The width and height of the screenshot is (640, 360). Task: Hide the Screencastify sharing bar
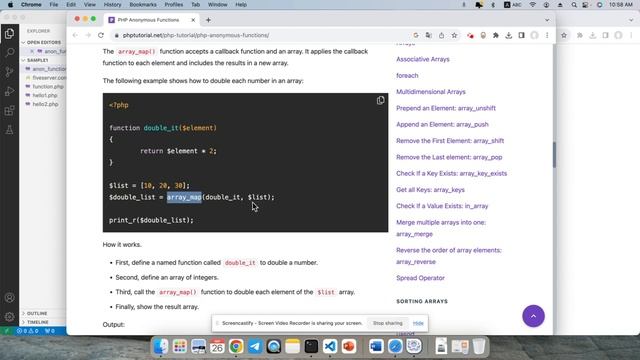(418, 323)
